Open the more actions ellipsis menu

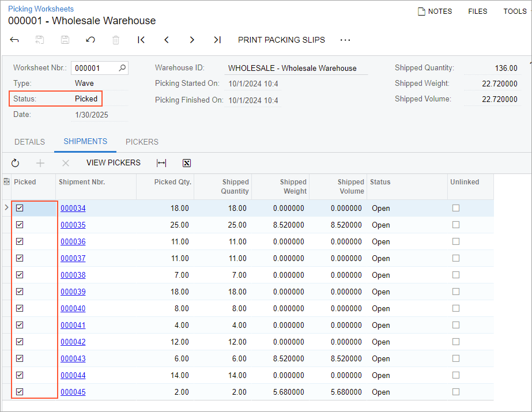click(x=345, y=40)
